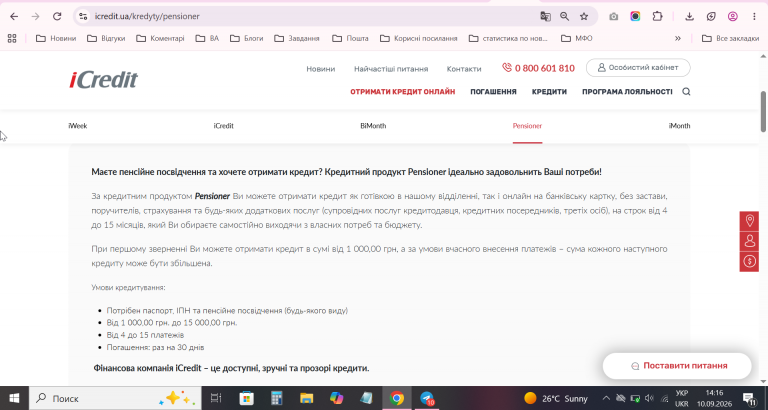
Task: Open Extensions puzzle icon
Action: click(657, 16)
